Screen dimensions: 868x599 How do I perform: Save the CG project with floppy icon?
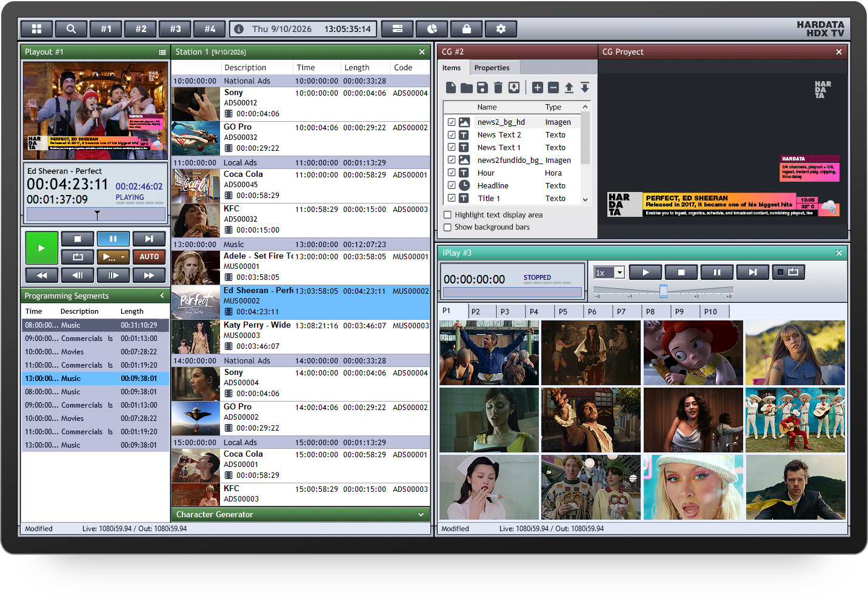482,88
